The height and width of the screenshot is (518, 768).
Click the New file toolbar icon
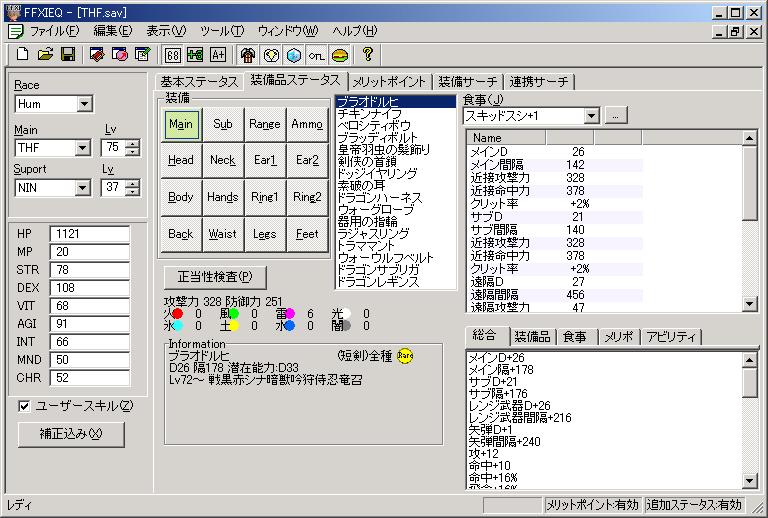(x=22, y=54)
